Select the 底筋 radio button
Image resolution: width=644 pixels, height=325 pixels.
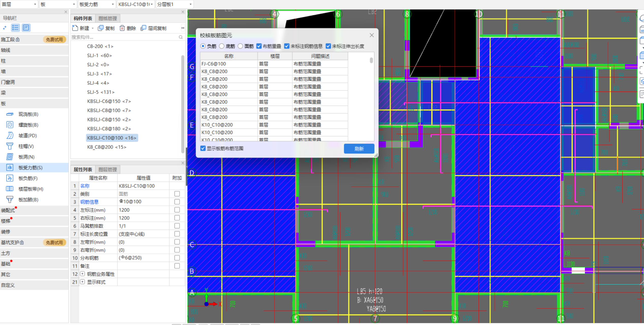(222, 46)
